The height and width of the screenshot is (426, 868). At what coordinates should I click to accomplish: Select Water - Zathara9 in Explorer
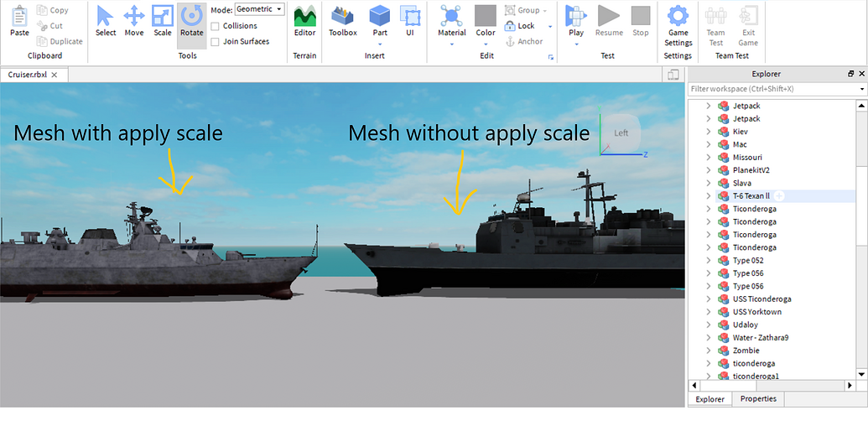click(x=761, y=337)
